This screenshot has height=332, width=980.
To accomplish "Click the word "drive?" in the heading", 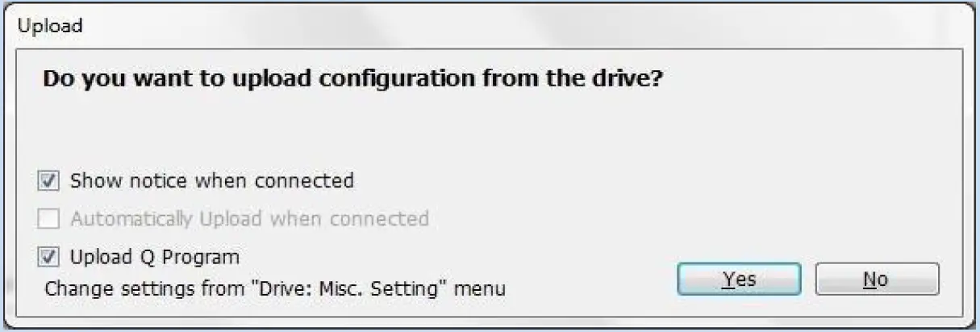I will click(630, 80).
